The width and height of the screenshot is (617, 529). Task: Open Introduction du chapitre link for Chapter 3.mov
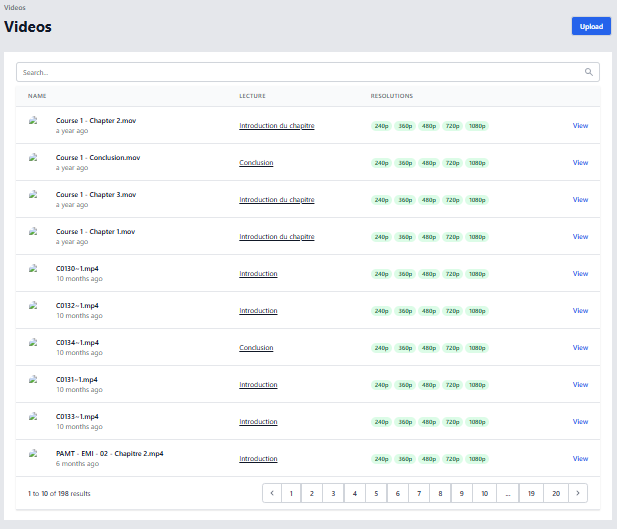coord(276,200)
